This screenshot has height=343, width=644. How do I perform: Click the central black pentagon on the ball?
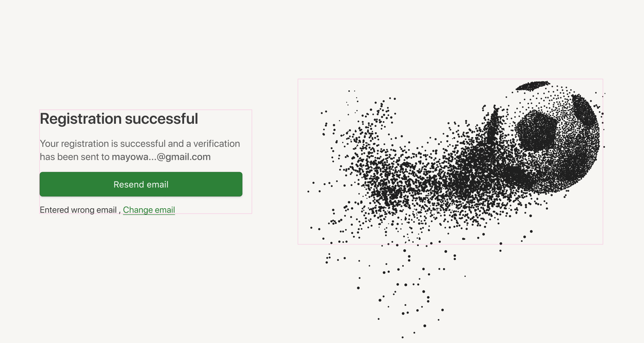click(x=536, y=131)
